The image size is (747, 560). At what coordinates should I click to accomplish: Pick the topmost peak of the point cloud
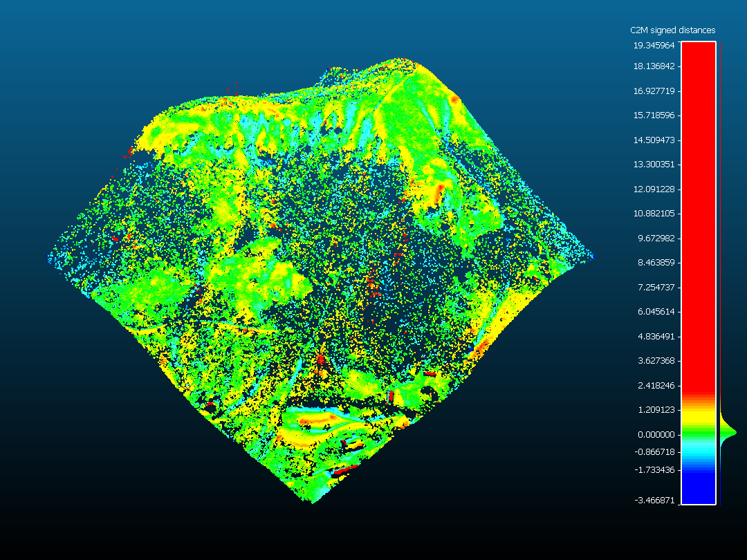[400, 60]
